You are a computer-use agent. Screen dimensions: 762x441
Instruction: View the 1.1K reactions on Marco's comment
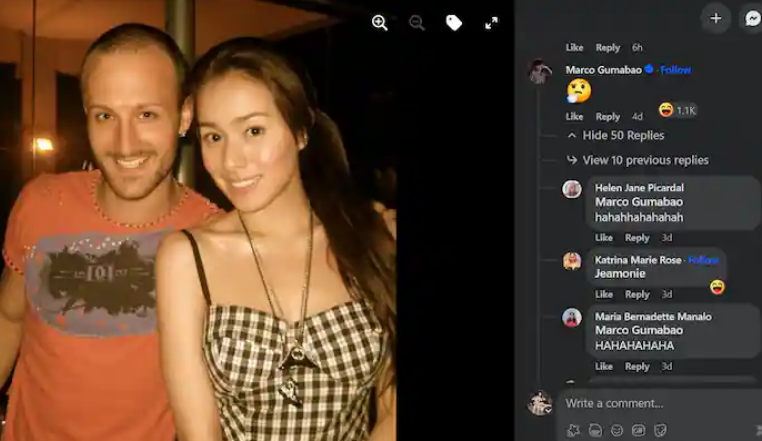(x=678, y=110)
